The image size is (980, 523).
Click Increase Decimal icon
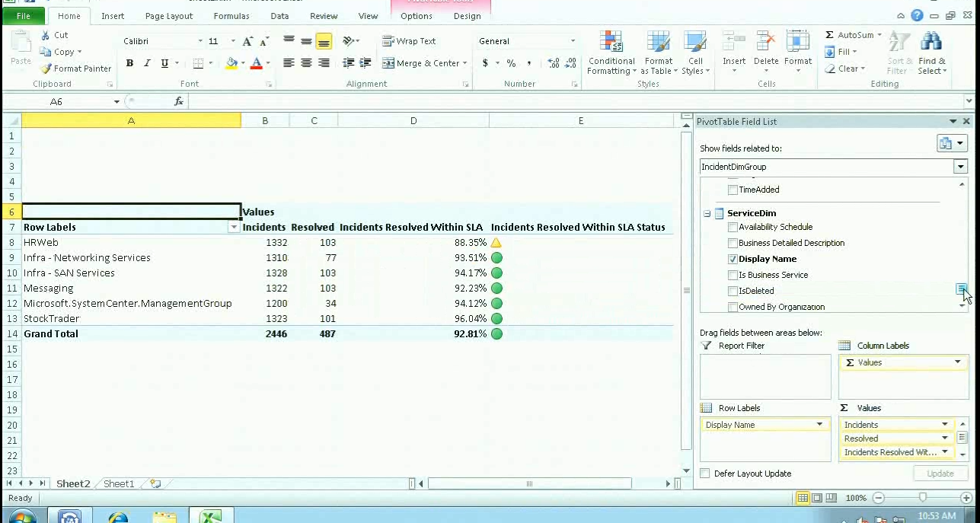(554, 63)
